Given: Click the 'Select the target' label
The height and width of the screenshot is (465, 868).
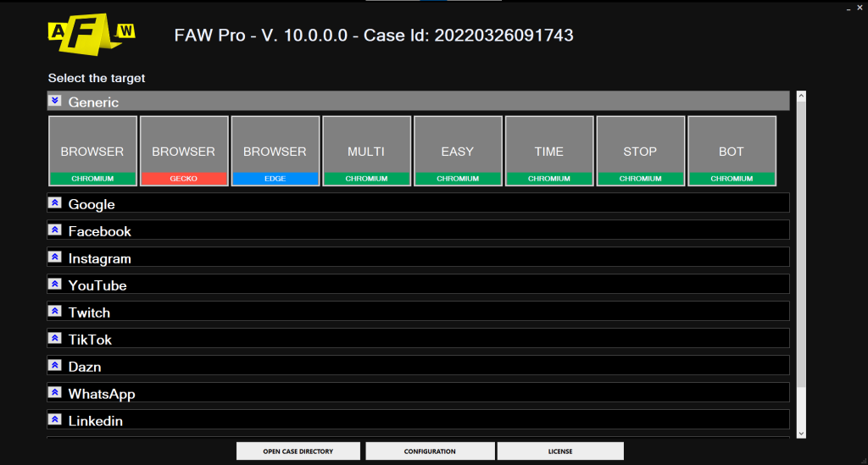Looking at the screenshot, I should 97,78.
